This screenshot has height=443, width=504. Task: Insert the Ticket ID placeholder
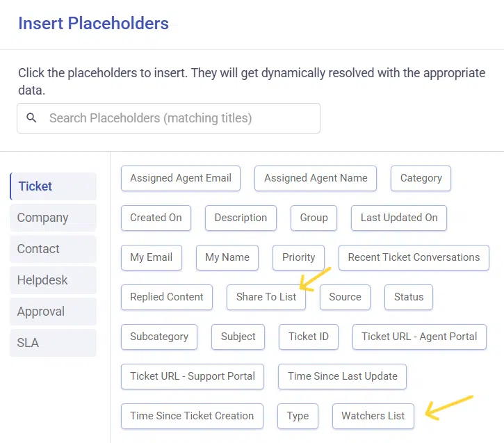309,337
